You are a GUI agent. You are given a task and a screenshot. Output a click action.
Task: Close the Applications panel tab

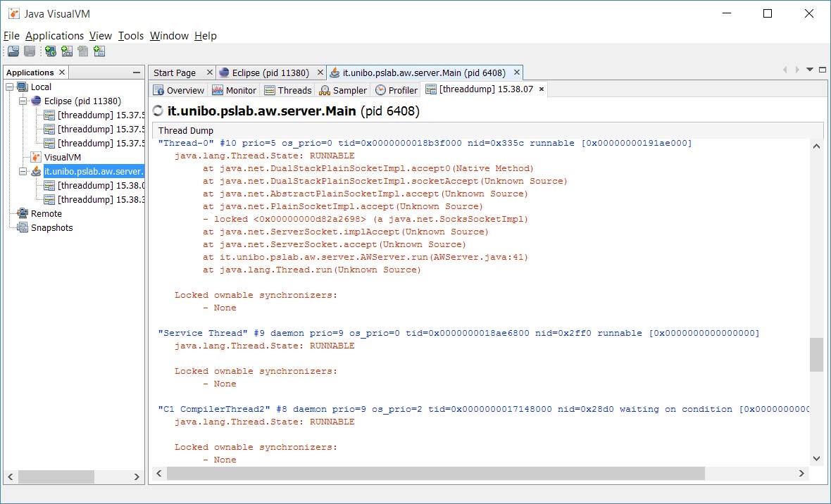click(x=62, y=72)
